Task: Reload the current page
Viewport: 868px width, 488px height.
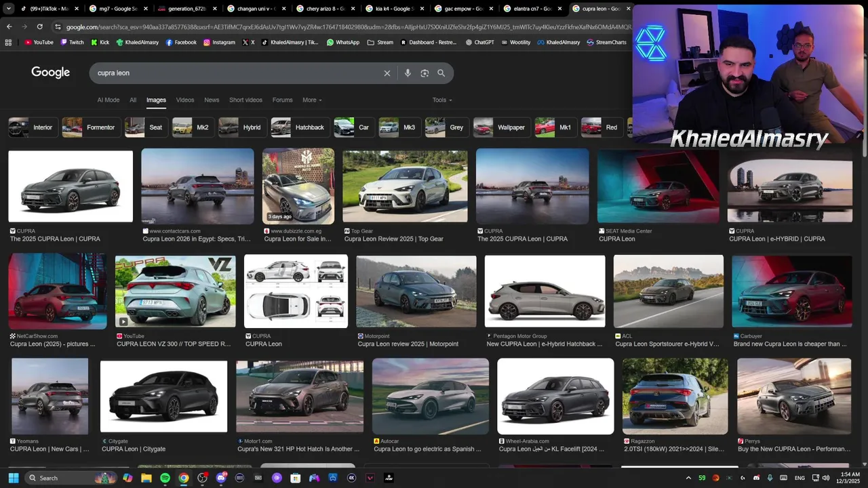Action: point(40,26)
